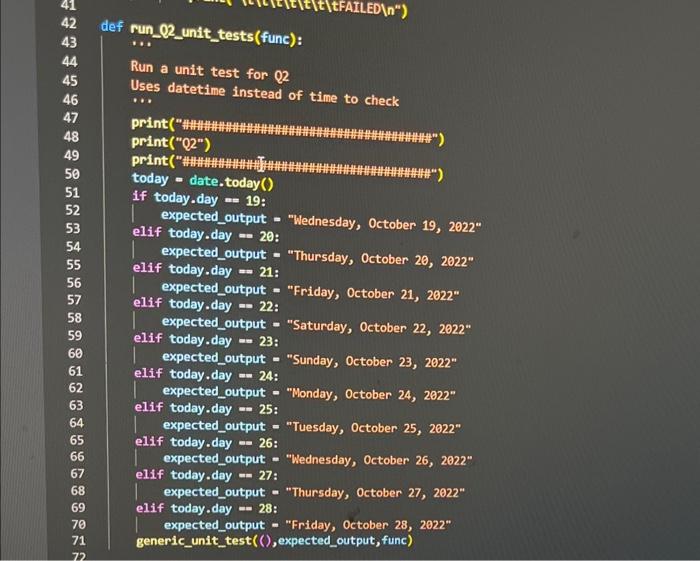Click the 'if today.day == 19:' line

tap(199, 199)
